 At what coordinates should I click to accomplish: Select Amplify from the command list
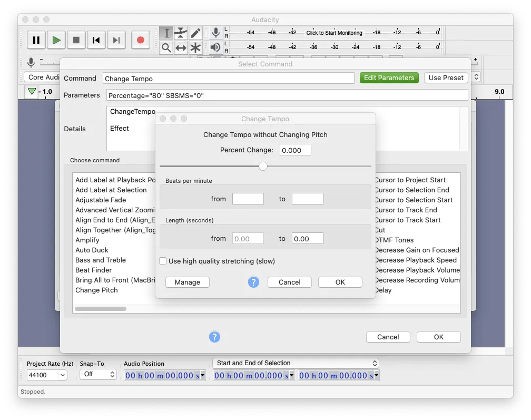tap(87, 240)
